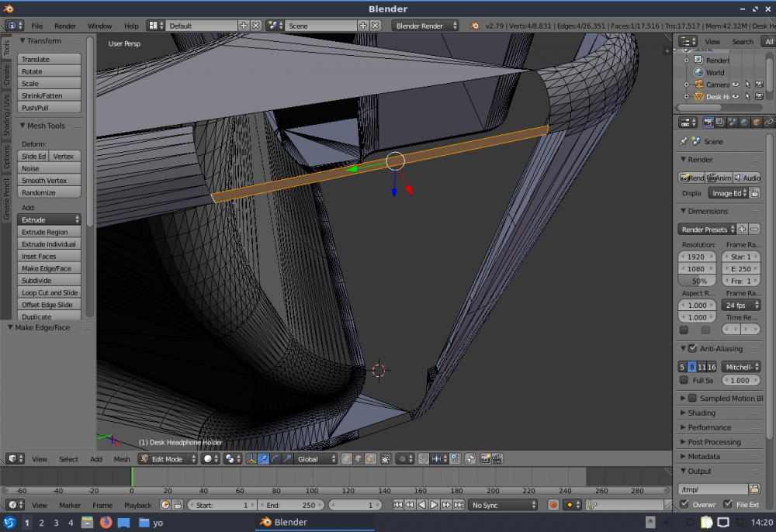
Task: Click the Loop Cut and Slide button
Action: click(x=50, y=293)
